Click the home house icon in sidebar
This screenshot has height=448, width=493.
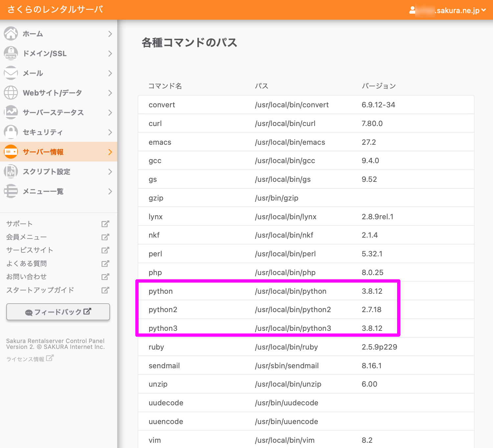click(11, 33)
